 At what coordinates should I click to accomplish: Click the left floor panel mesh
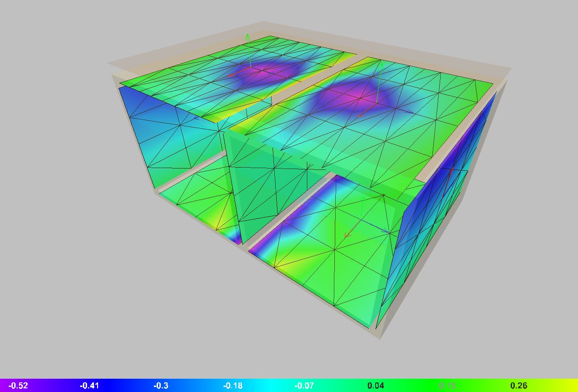point(197,201)
